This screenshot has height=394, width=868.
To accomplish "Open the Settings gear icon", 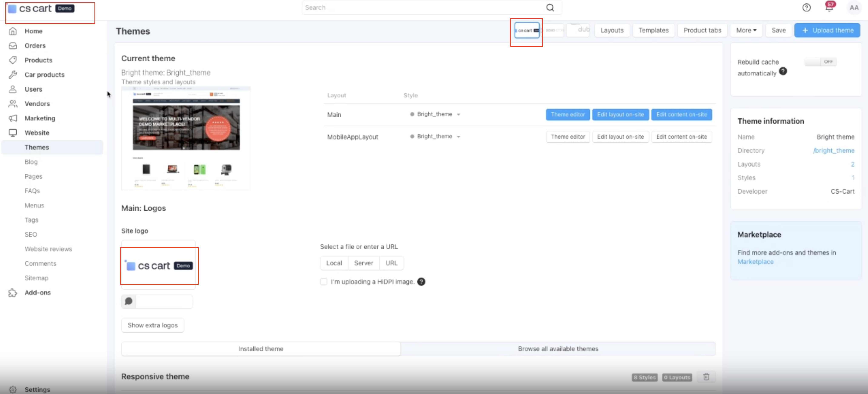I will (x=13, y=389).
